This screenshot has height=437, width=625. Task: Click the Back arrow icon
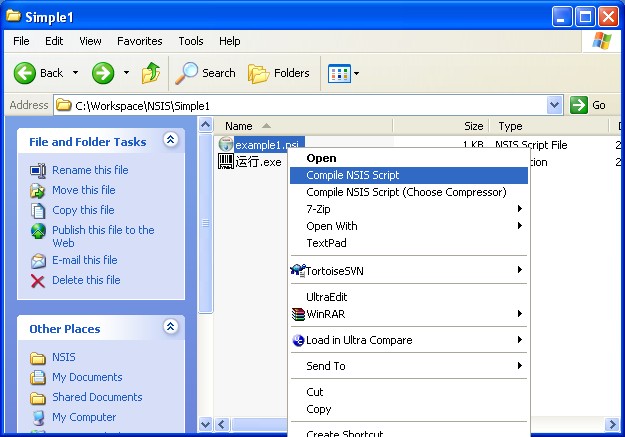tap(25, 73)
